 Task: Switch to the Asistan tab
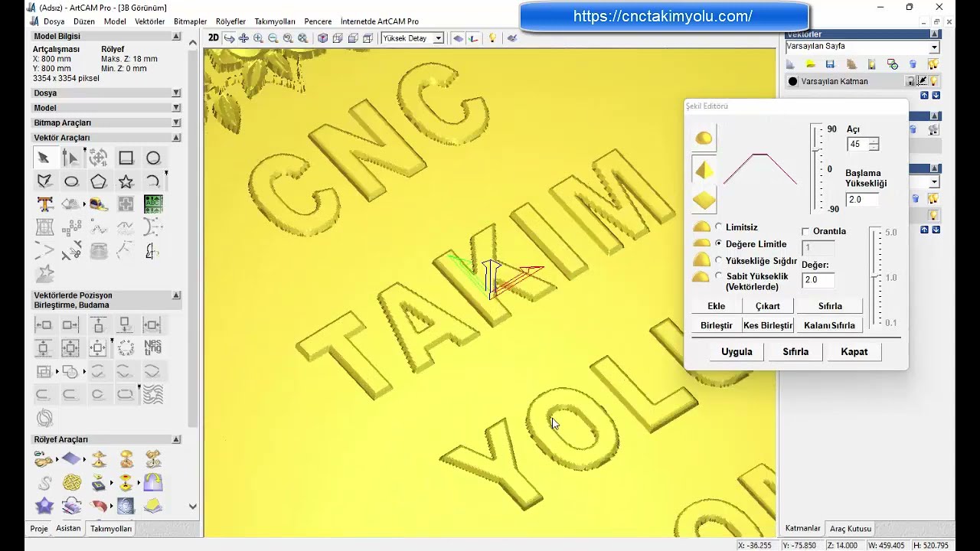[x=68, y=528]
